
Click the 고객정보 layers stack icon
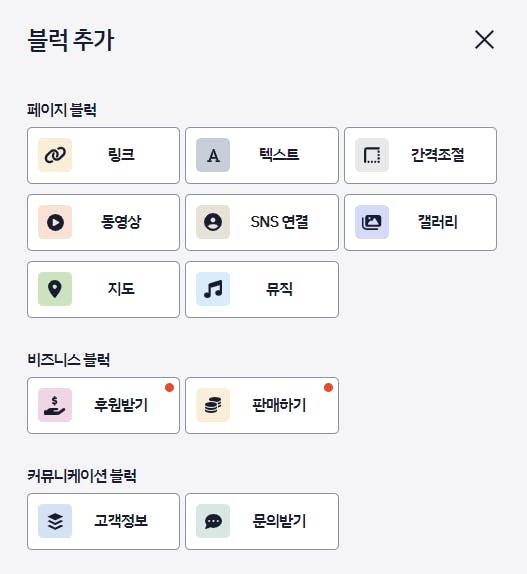tap(55, 521)
